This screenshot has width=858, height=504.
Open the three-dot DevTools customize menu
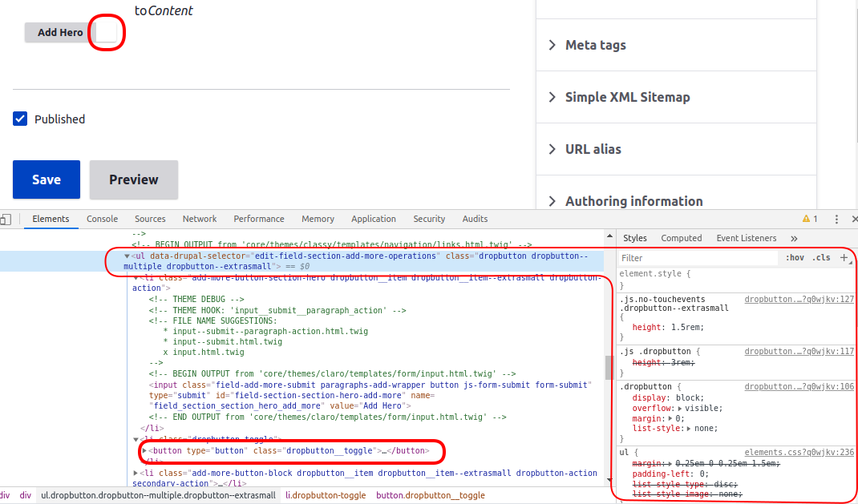(836, 218)
